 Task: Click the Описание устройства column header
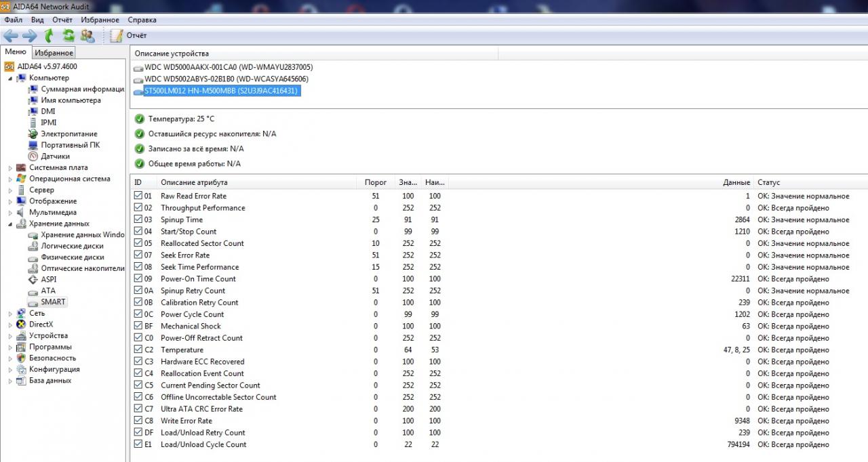pyautogui.click(x=314, y=54)
